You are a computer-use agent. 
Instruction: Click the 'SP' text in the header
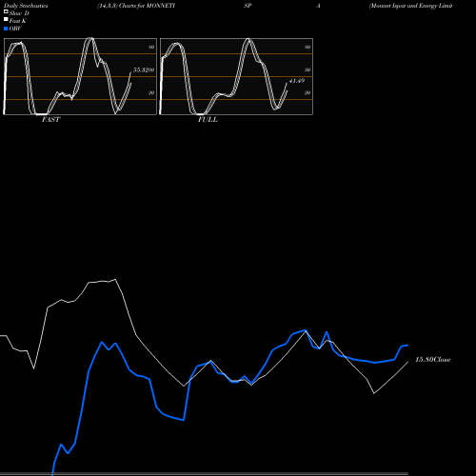248,6
